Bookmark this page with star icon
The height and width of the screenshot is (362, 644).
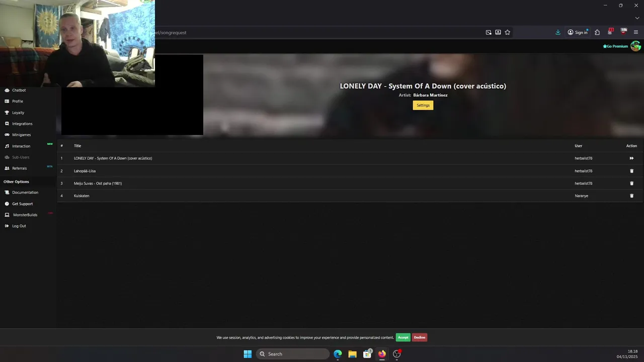pos(508,32)
